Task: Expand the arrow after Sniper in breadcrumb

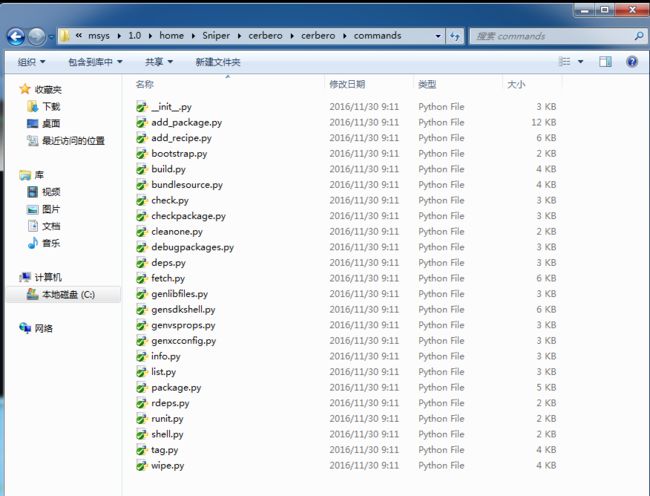Action: [x=239, y=36]
